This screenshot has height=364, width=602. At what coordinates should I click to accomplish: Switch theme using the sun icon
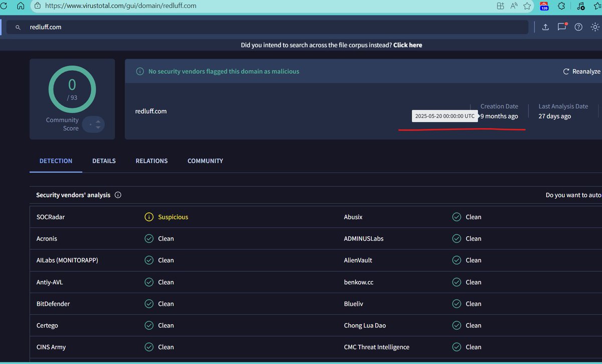tap(595, 27)
